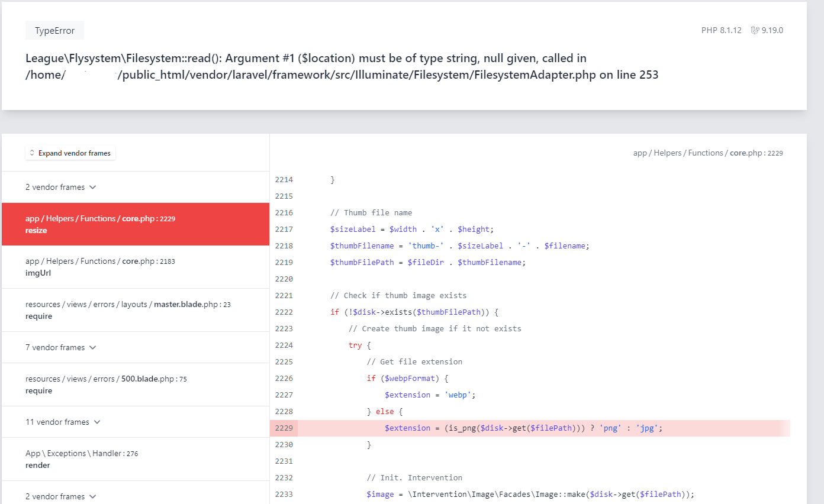
Task: Expand the first 2 vendor frames group
Action: (61, 187)
